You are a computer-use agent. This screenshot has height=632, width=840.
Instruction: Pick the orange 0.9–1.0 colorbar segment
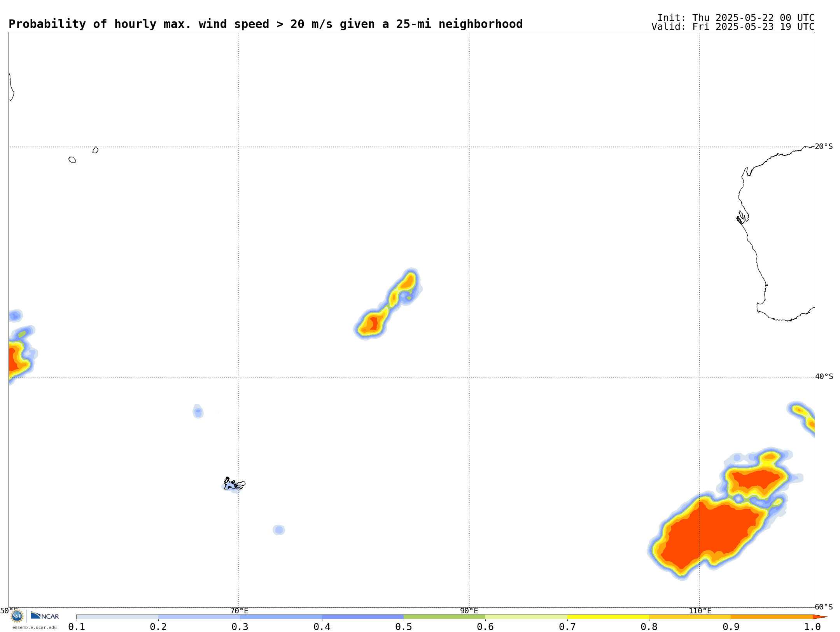click(x=772, y=617)
